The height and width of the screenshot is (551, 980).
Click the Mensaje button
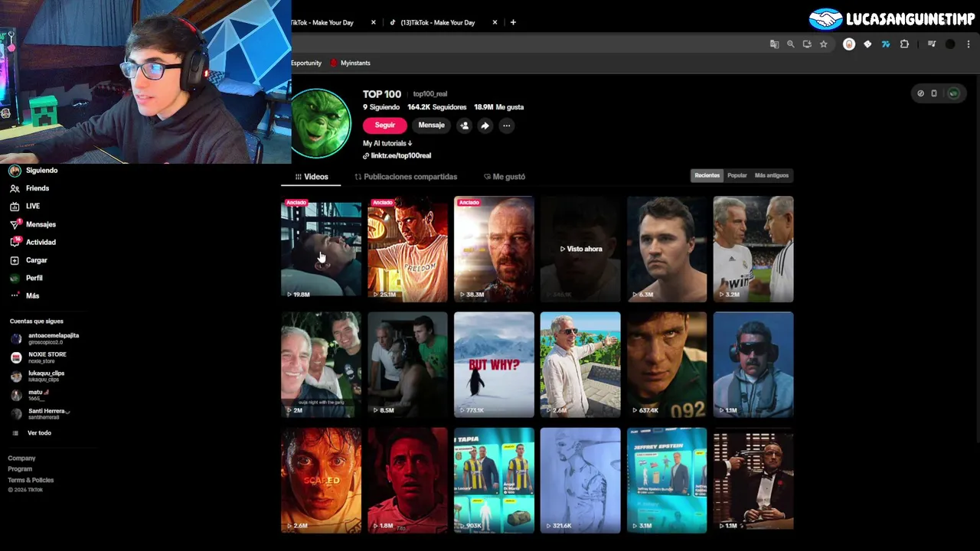[x=431, y=126]
